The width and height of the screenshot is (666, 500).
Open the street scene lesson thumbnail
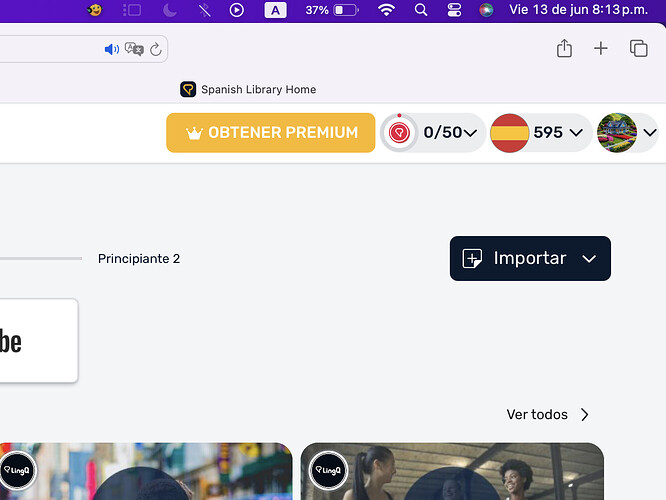coord(146,471)
